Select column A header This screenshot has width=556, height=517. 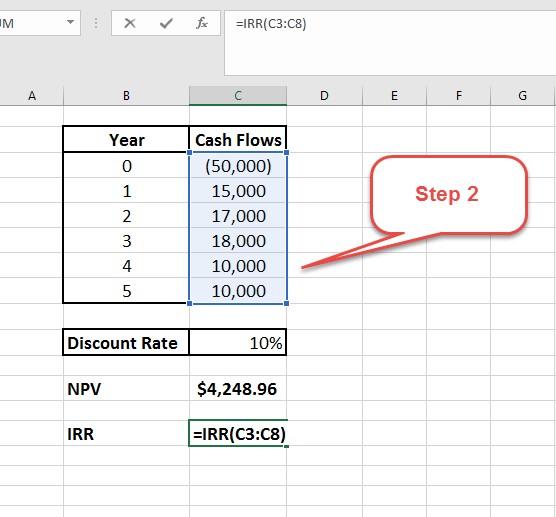[x=32, y=95]
